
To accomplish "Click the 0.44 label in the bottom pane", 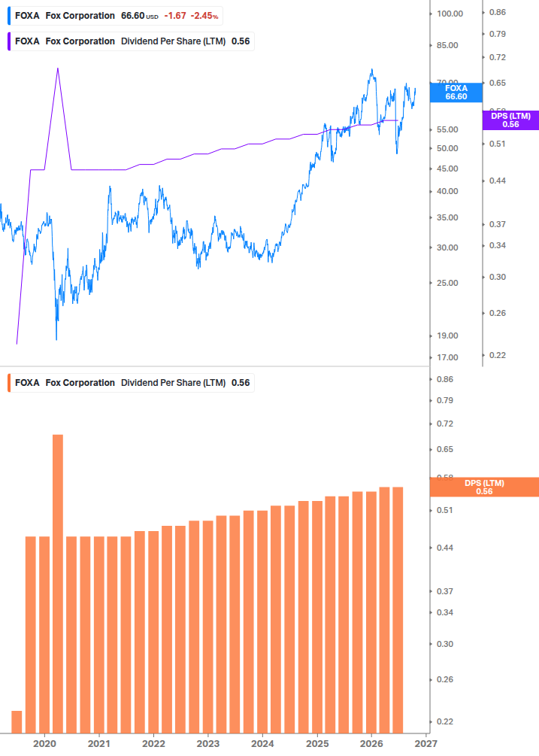I will [444, 548].
